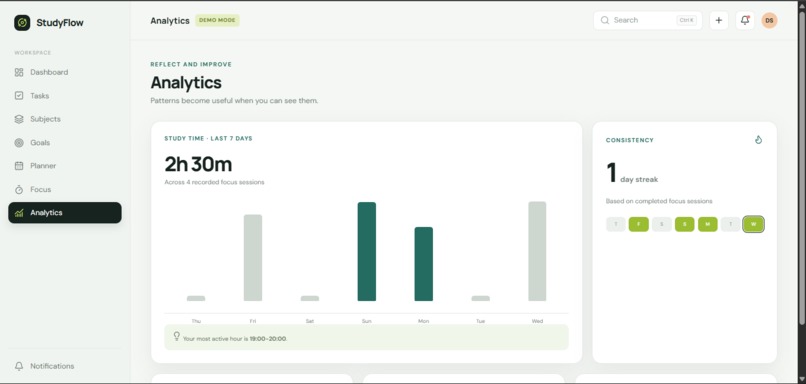Click the plus add button in header
Screen dimensions: 806x384
[x=719, y=21]
